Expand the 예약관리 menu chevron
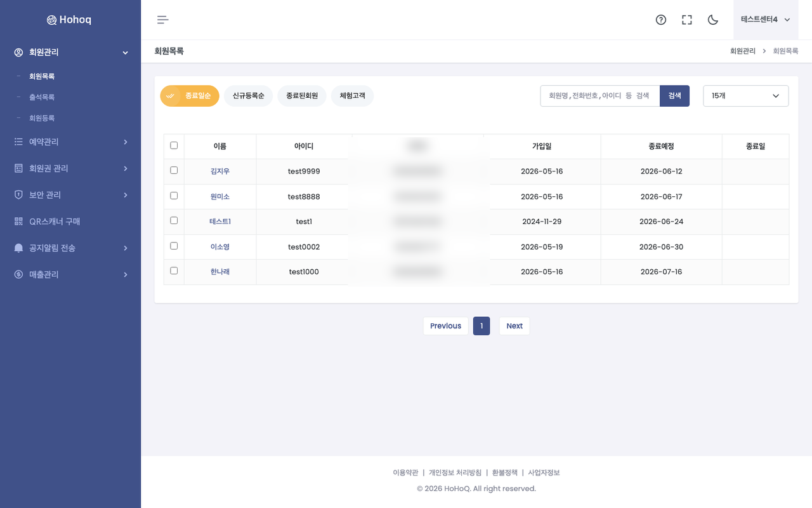This screenshot has width=812, height=508. pos(125,142)
